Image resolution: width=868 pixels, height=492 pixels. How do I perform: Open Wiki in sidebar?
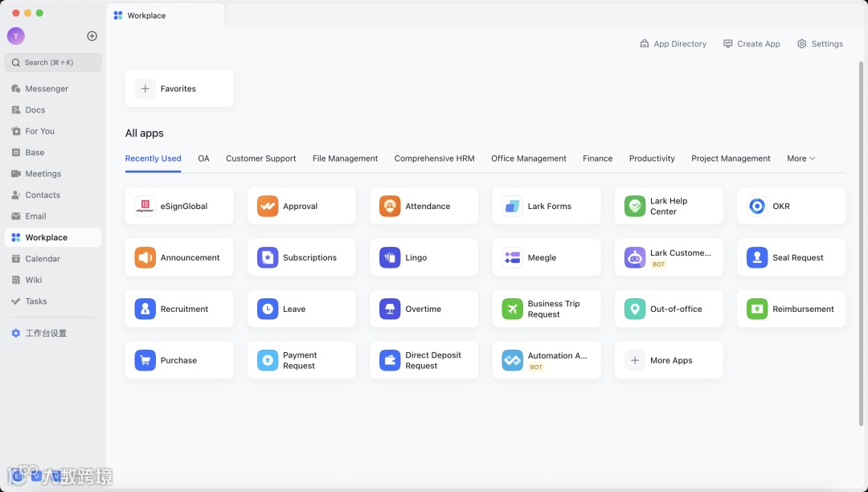click(52, 280)
